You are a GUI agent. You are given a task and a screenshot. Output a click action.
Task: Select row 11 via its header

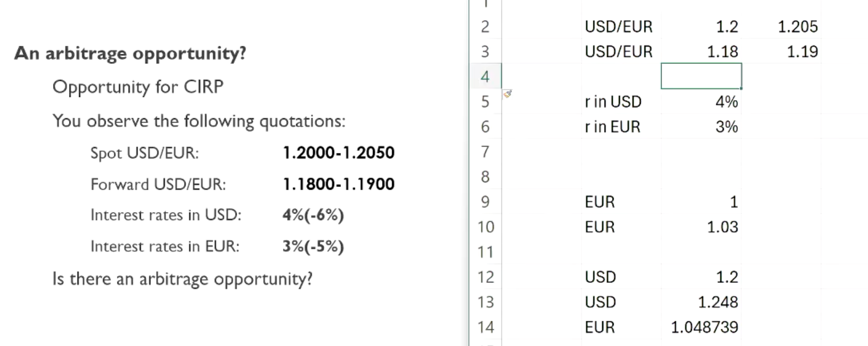485,252
